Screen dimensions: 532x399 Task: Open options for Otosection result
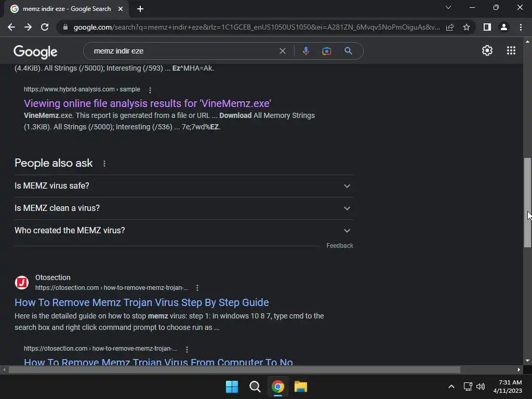coord(197,288)
